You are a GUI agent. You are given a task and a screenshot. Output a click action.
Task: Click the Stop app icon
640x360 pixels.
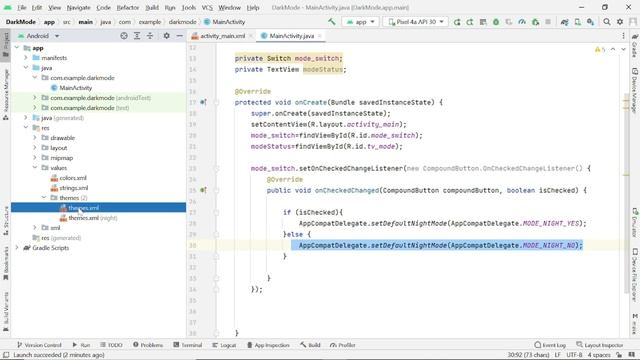[x=548, y=22]
